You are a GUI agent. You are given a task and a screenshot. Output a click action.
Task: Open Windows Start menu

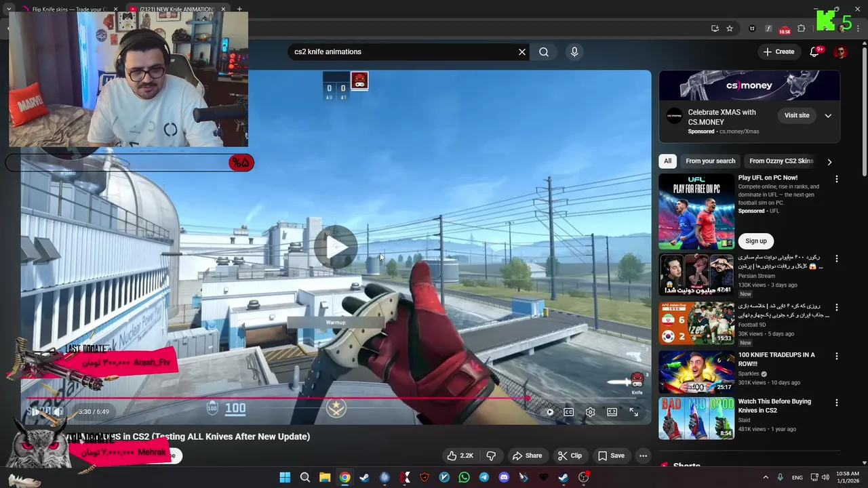click(x=285, y=477)
